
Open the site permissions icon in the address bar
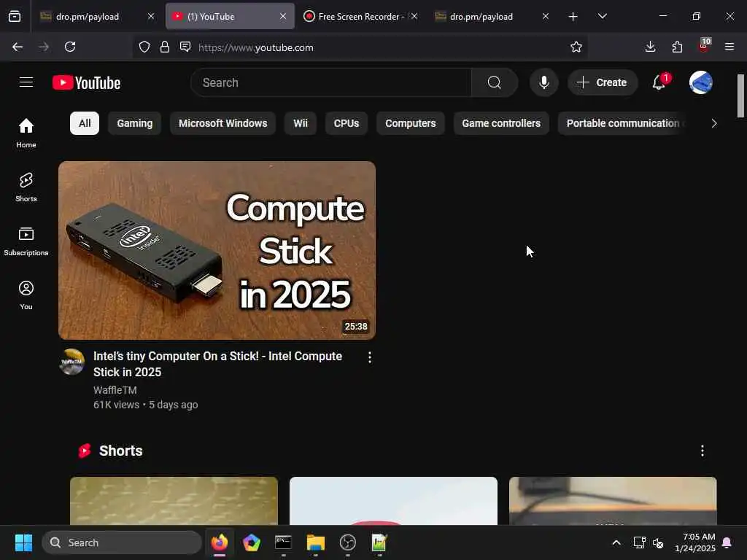185,47
